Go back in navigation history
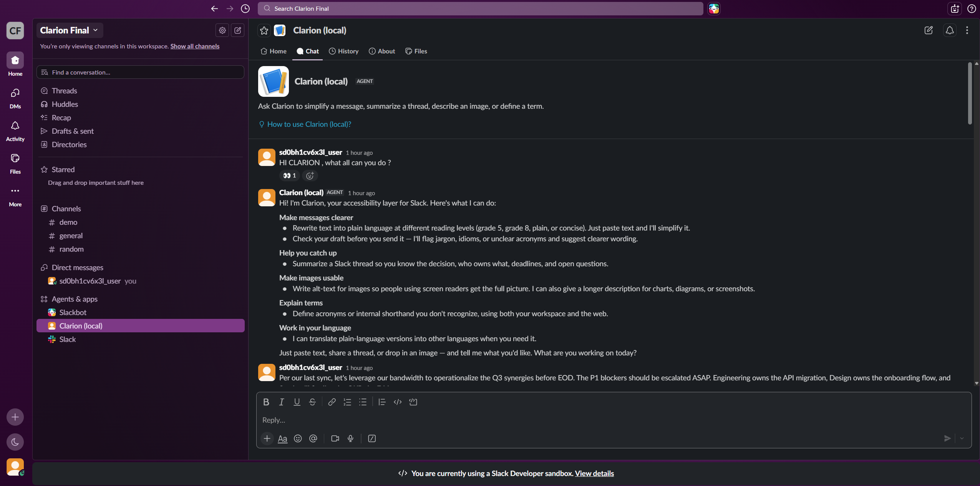This screenshot has width=980, height=486. 214,8
